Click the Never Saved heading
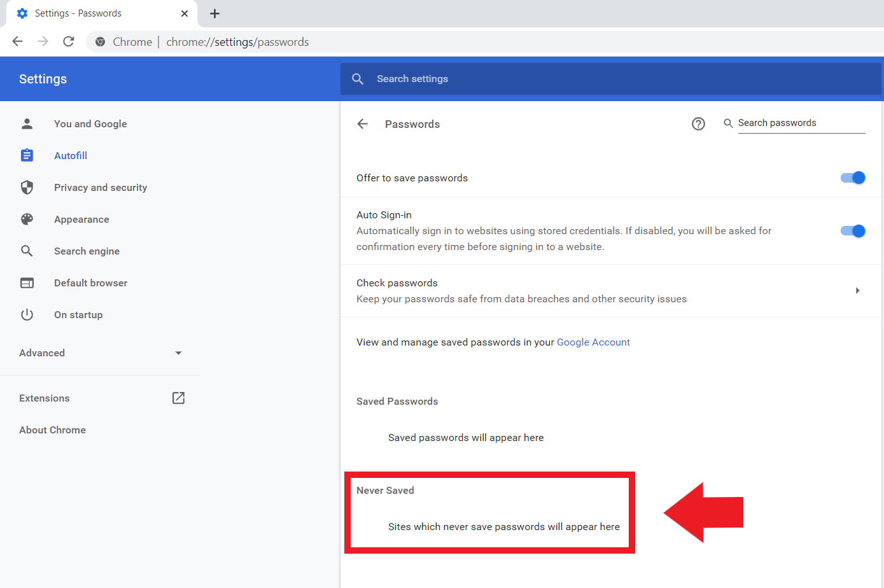The image size is (884, 588). (385, 490)
